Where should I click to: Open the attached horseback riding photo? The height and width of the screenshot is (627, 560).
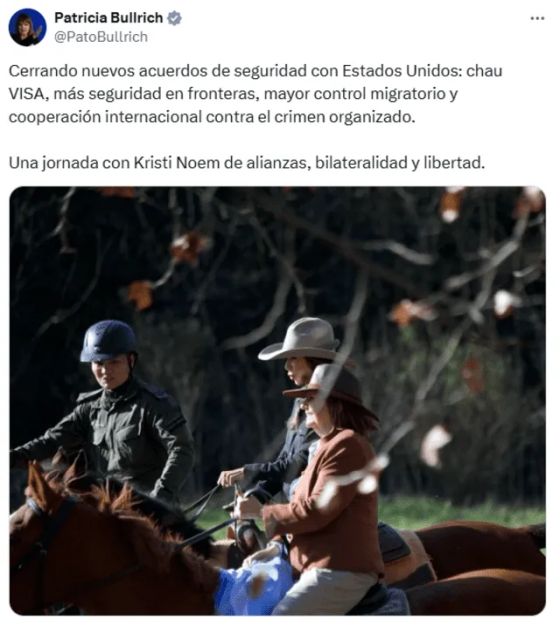pyautogui.click(x=277, y=400)
